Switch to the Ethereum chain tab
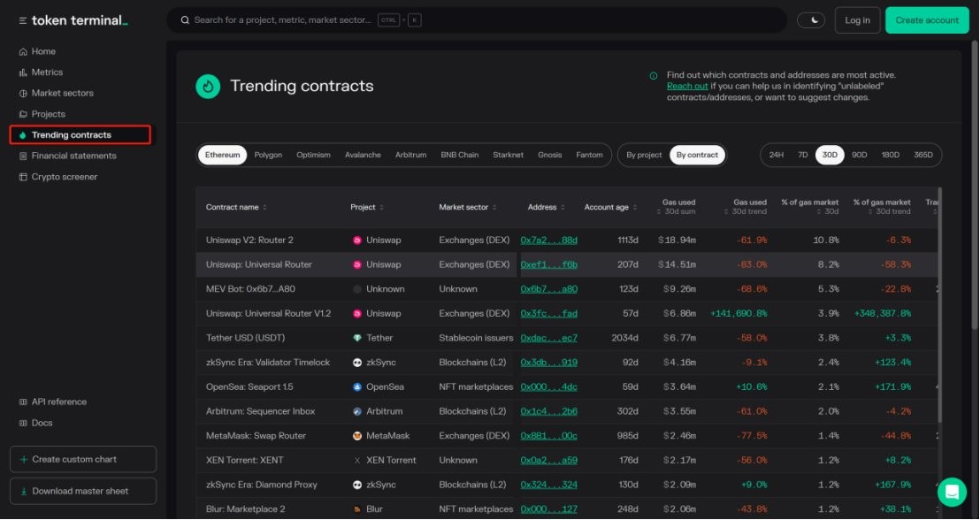The image size is (980, 520). pos(223,155)
